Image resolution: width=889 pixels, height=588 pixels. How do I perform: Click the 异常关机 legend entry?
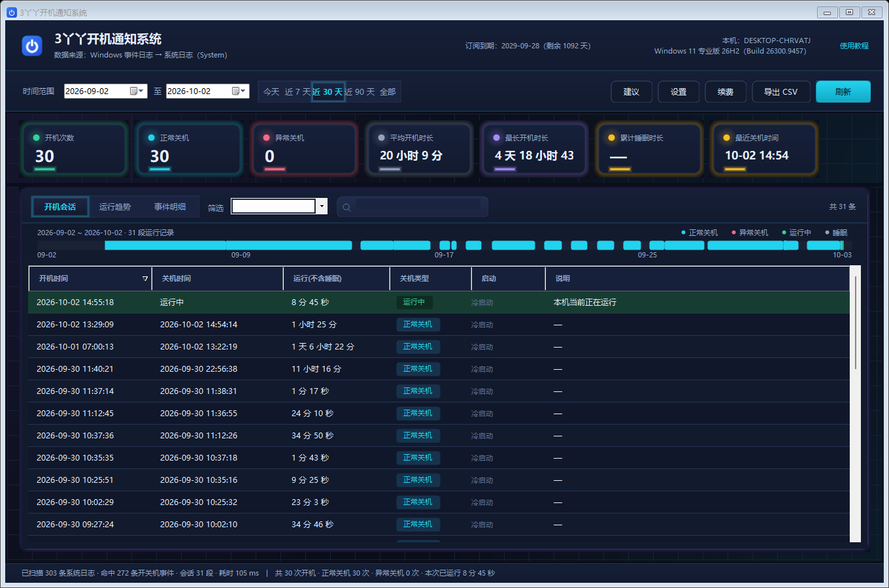750,233
